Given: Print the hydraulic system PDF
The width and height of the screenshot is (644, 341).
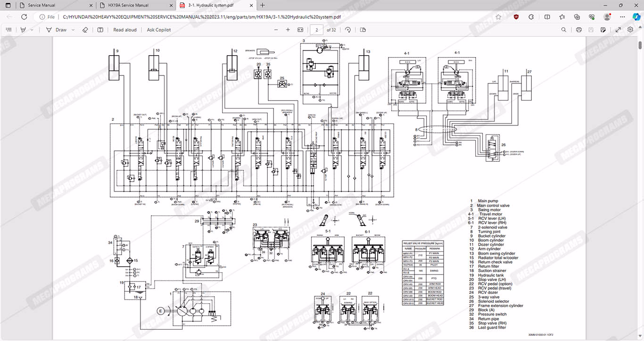Looking at the screenshot, I should pos(578,30).
